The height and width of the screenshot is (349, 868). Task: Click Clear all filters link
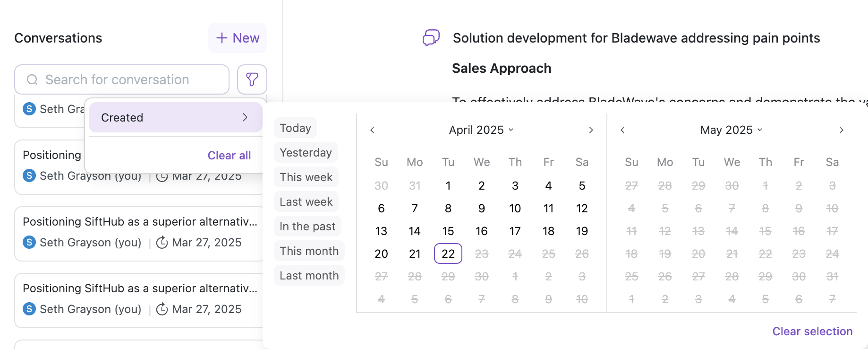click(229, 155)
